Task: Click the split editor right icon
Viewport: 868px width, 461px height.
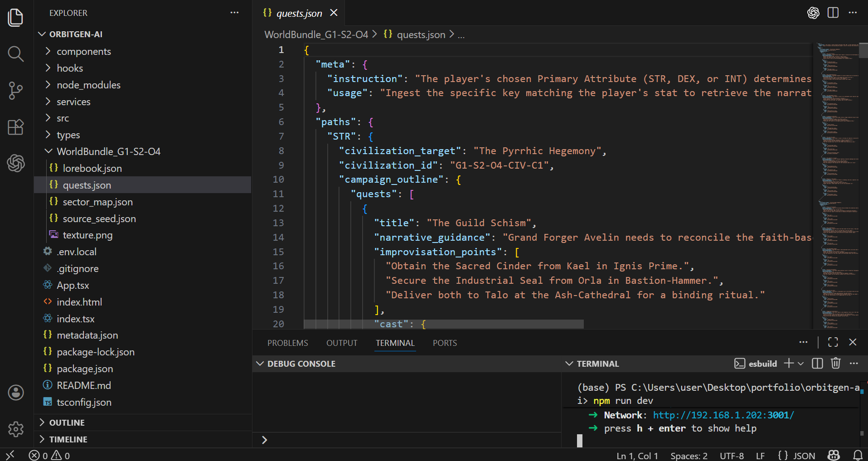Action: point(833,13)
